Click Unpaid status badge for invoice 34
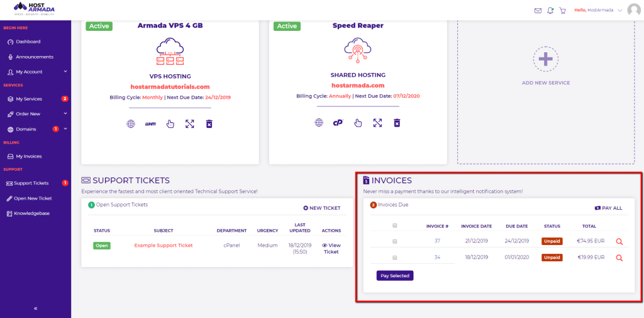Viewport: 644px width, 318px height. tap(552, 258)
